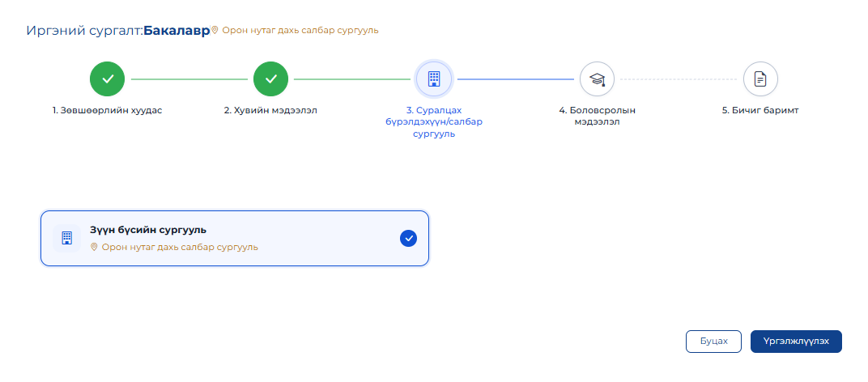This screenshot has height=382, width=868.
Task: Click the 'Иргэний сургалт:' heading text
Action: (x=85, y=31)
